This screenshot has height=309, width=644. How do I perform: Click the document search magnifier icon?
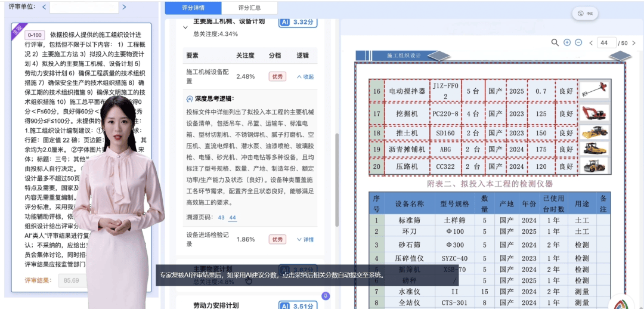click(x=555, y=42)
